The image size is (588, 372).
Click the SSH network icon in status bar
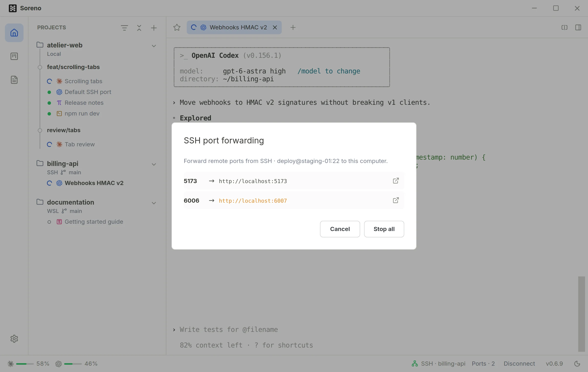point(415,364)
